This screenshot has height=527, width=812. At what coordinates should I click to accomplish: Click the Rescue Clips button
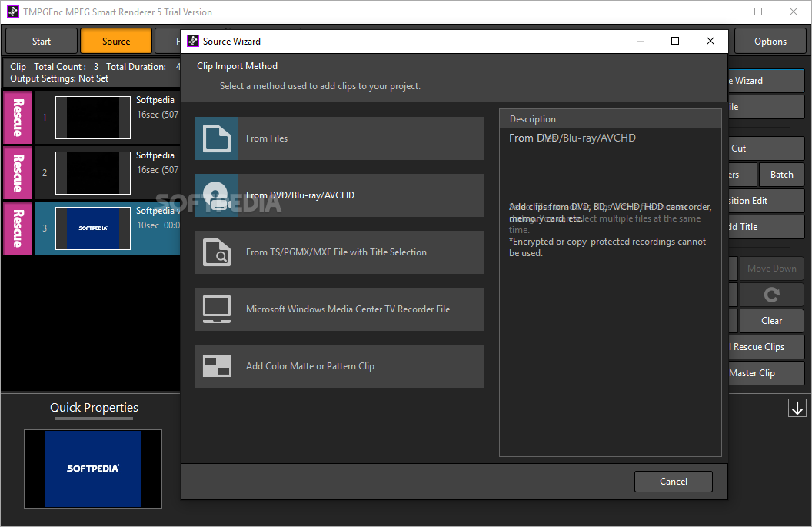[766, 347]
